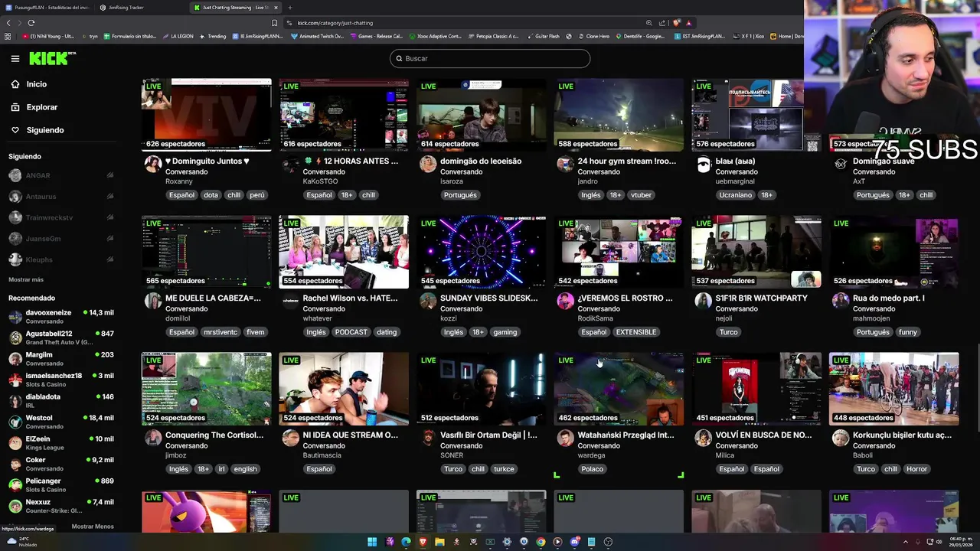Open Siguiendo in the sidebar
Image resolution: width=980 pixels, height=551 pixels.
pos(45,130)
